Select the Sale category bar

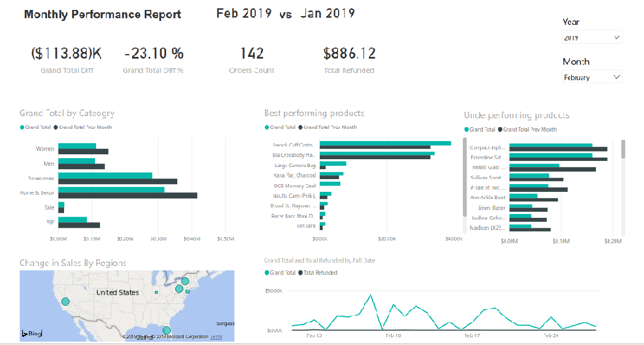[x=61, y=205]
